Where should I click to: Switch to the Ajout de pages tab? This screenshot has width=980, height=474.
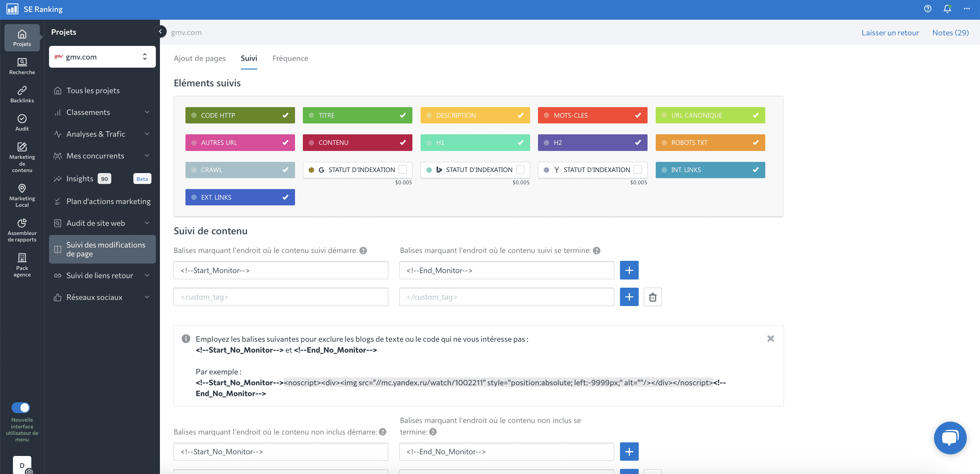click(199, 58)
